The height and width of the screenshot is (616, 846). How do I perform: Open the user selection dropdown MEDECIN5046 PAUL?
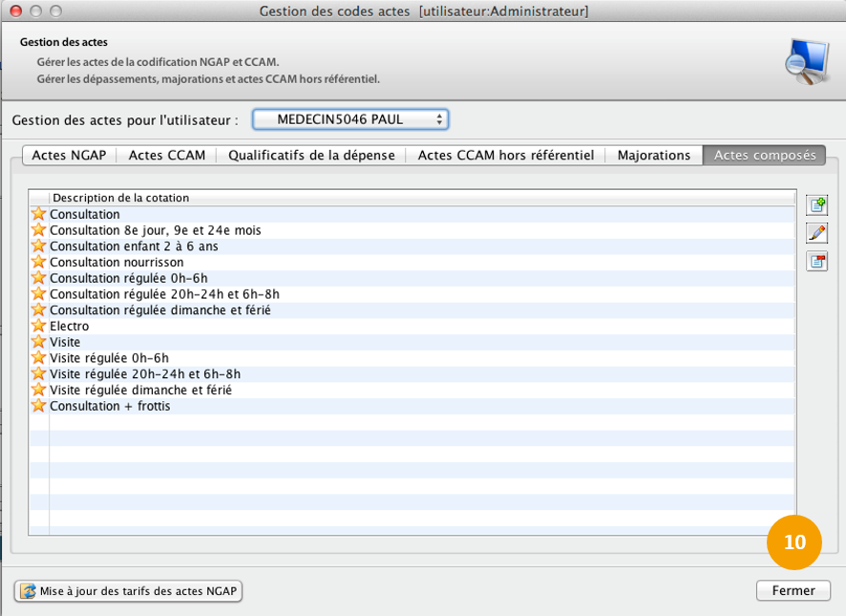349,119
